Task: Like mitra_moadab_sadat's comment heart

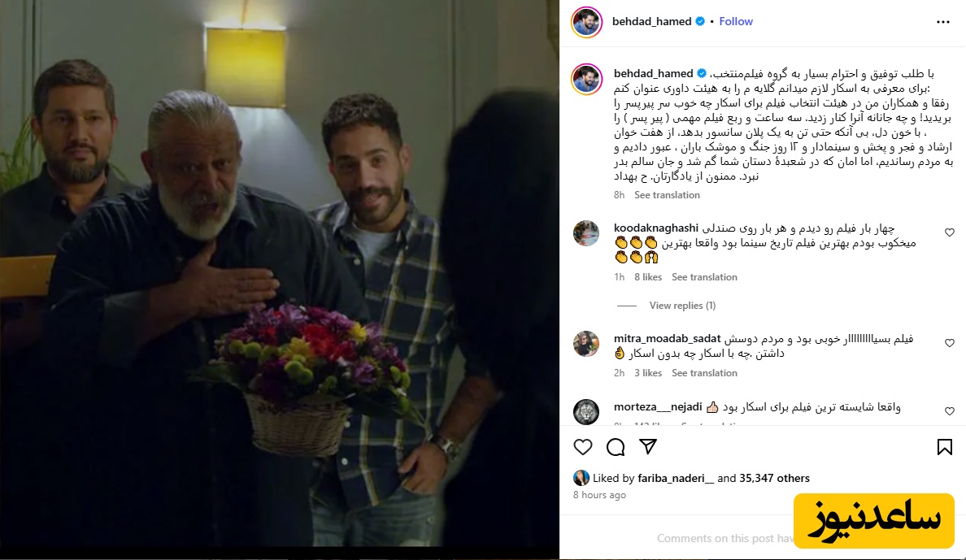Action: click(950, 342)
